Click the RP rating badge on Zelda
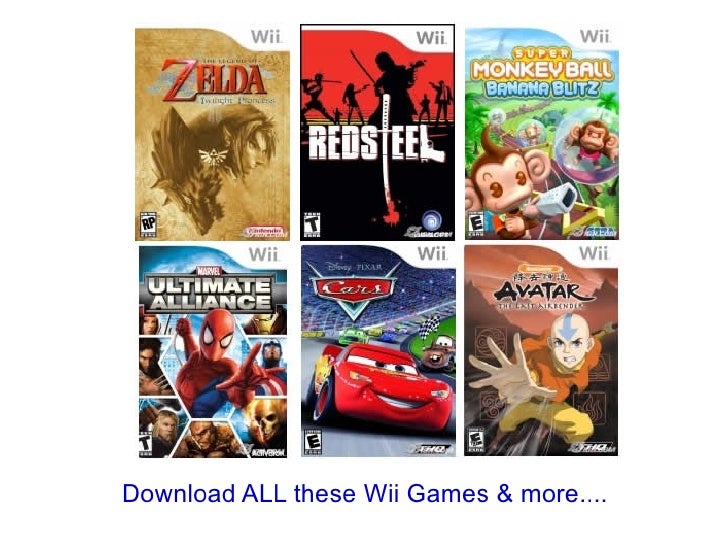728x546 pixels. pyautogui.click(x=148, y=225)
